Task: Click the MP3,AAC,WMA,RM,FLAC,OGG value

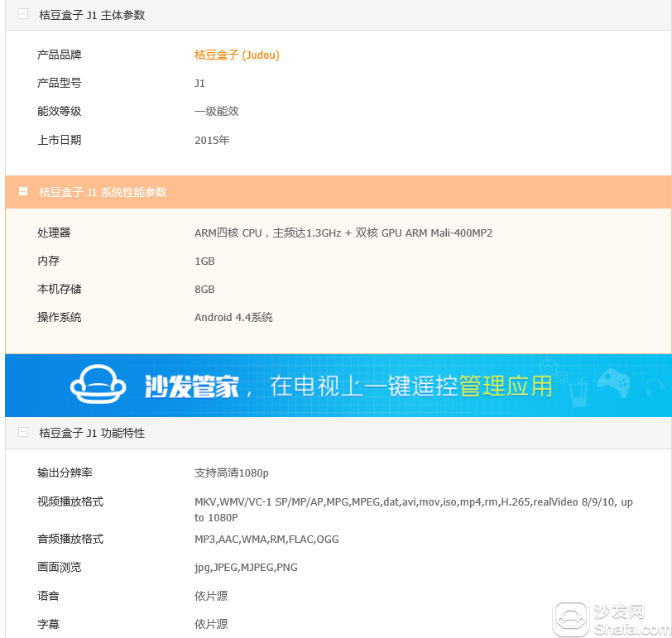Action: [266, 539]
